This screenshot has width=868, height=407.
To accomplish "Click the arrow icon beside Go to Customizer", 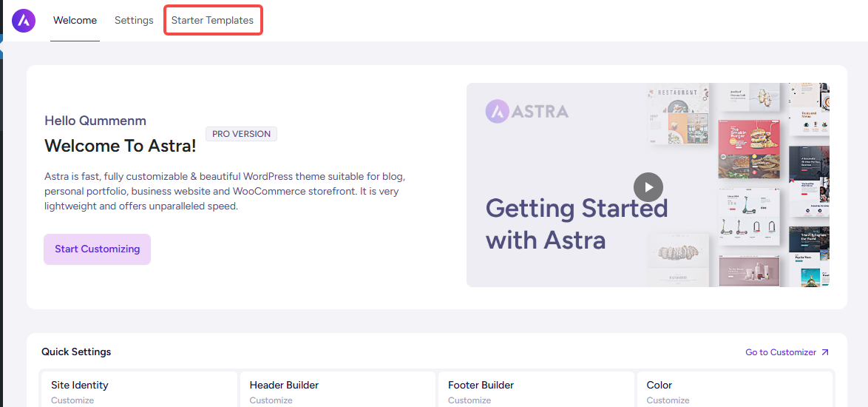I will [x=825, y=352].
